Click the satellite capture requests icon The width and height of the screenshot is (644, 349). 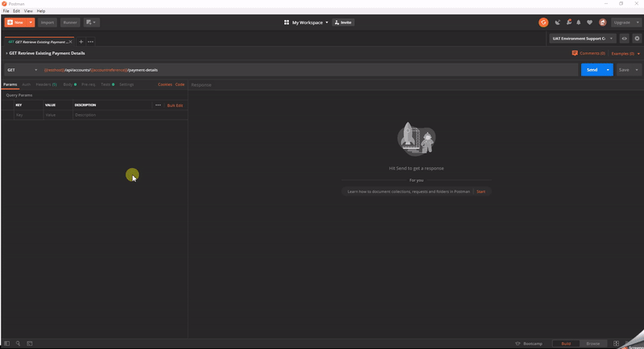pyautogui.click(x=557, y=23)
